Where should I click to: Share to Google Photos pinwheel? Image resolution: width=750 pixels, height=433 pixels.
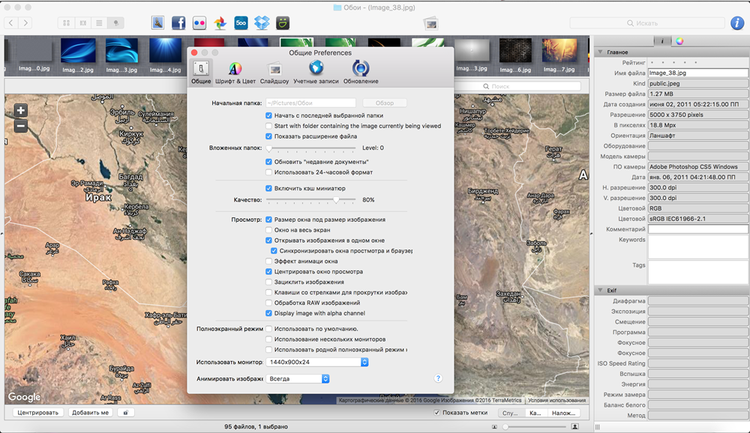click(x=220, y=22)
